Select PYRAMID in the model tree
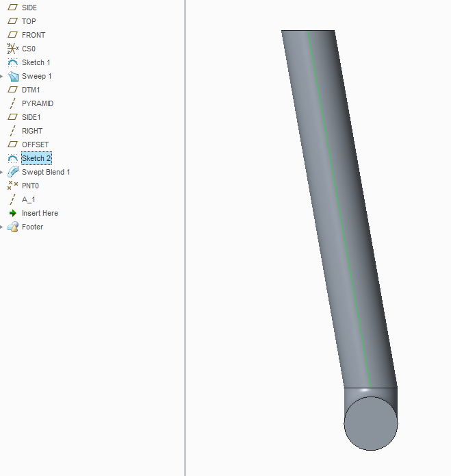The height and width of the screenshot is (476, 451). (x=38, y=103)
